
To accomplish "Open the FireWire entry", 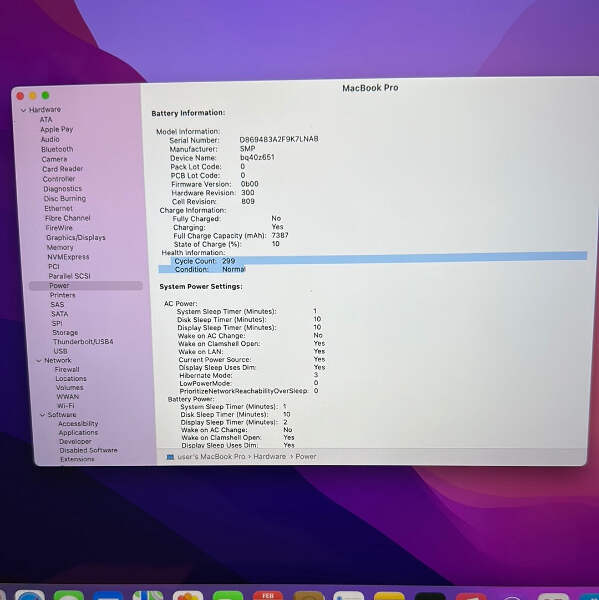I will (x=59, y=228).
